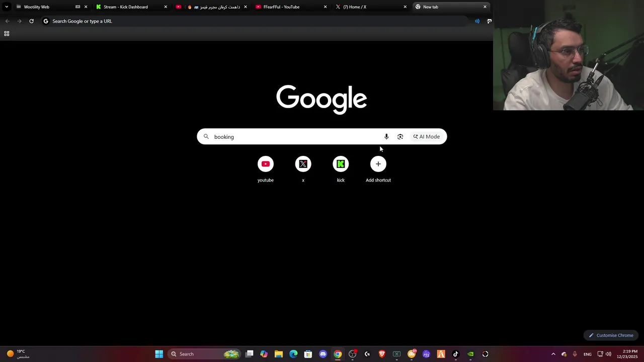Open TikTok app from the taskbar

[x=456, y=354]
